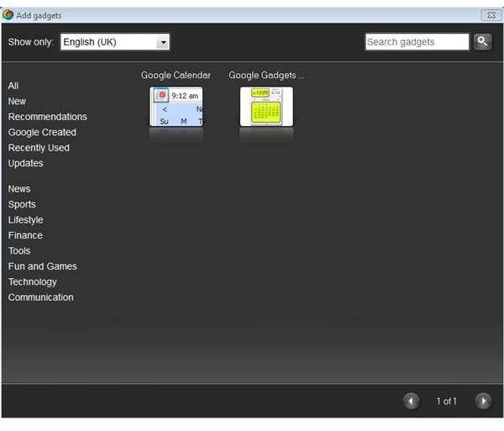Select the Google Gadgets thumbnail with yellow calendar
The height and width of the screenshot is (431, 504).
click(266, 107)
